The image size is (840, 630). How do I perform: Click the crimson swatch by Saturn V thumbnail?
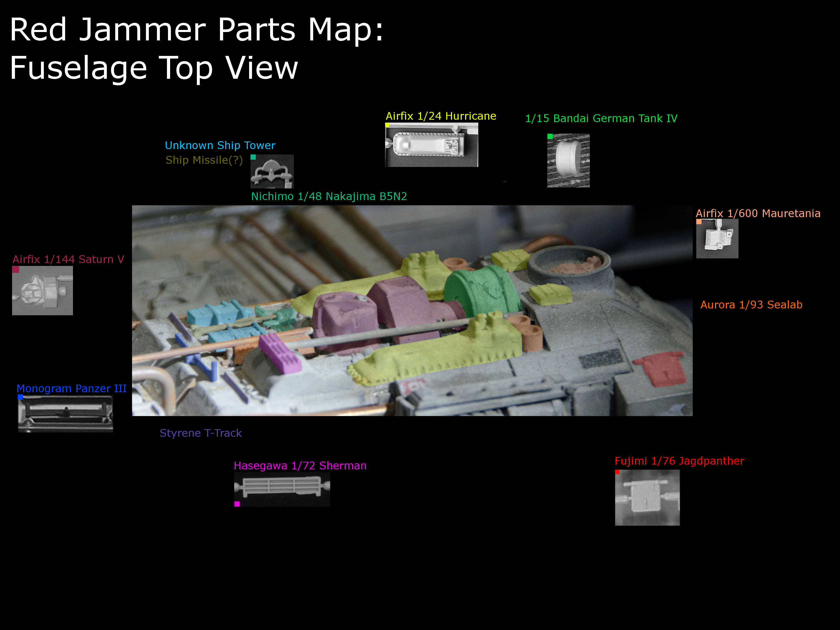point(15,269)
